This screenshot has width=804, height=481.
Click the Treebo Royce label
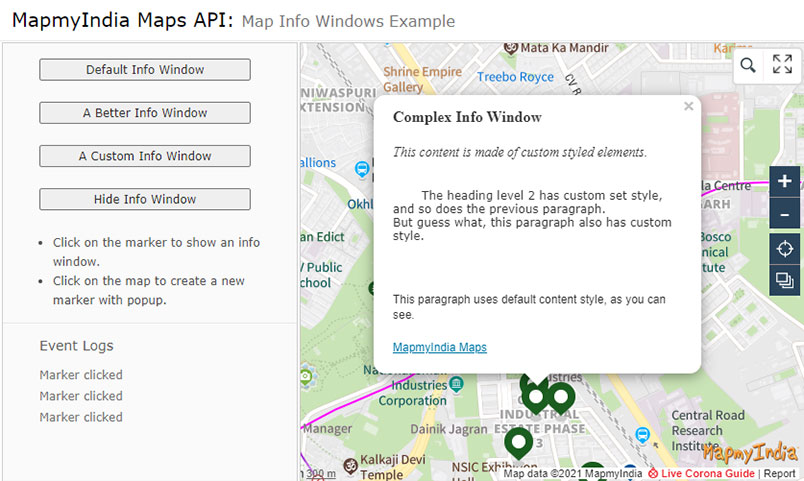[515, 77]
